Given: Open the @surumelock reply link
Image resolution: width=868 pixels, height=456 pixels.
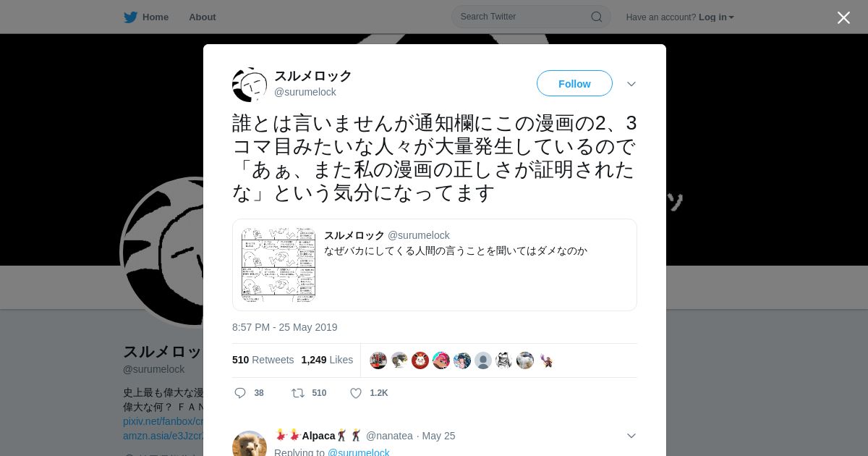Looking at the screenshot, I should [x=359, y=452].
